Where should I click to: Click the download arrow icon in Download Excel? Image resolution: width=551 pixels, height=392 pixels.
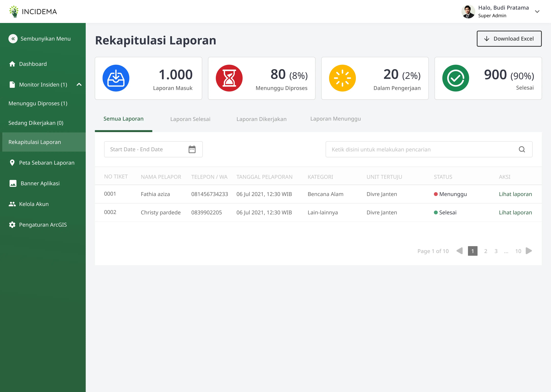click(x=487, y=39)
